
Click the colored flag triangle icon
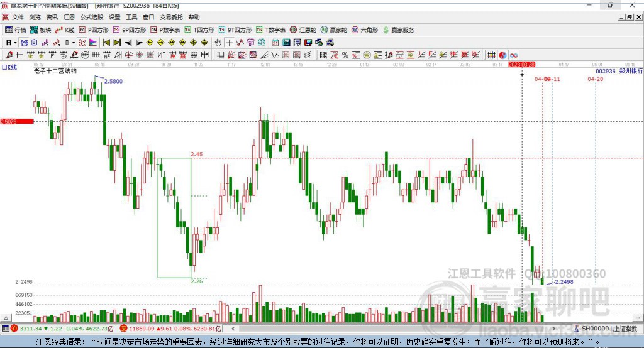93,43
